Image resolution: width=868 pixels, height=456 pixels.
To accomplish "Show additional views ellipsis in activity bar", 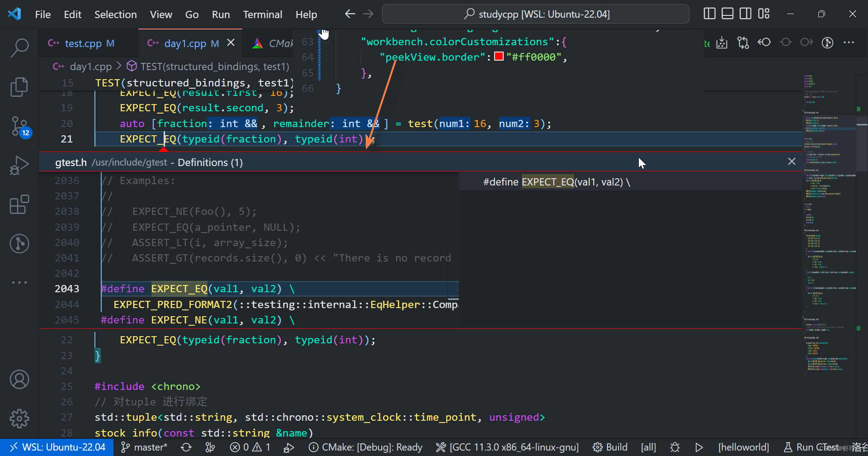I will [19, 282].
